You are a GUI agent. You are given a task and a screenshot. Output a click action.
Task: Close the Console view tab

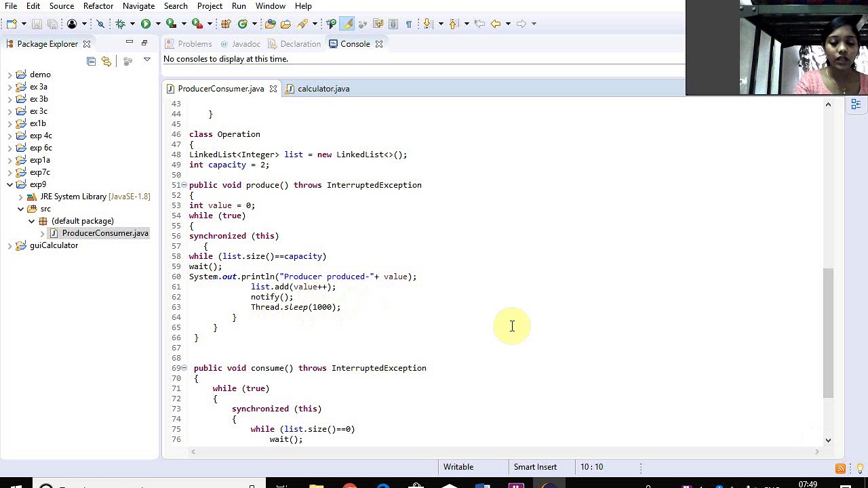[379, 44]
